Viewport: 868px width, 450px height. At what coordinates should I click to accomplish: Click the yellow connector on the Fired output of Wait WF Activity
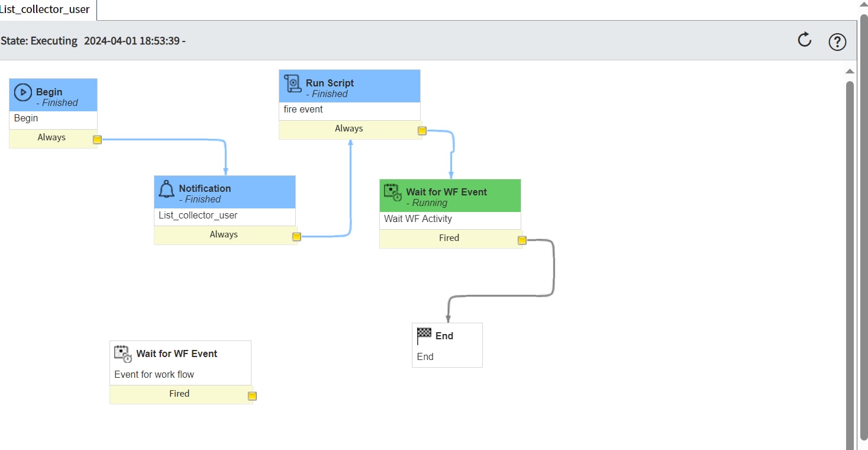521,240
